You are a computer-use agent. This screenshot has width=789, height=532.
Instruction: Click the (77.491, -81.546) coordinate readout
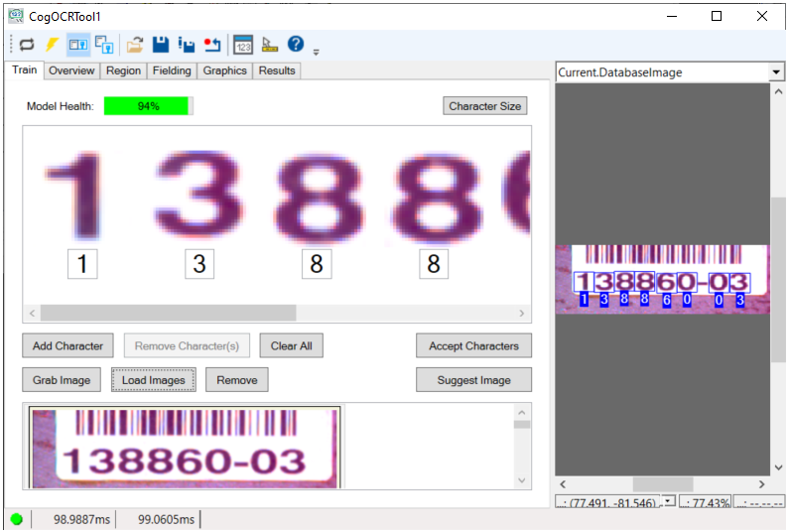click(608, 502)
